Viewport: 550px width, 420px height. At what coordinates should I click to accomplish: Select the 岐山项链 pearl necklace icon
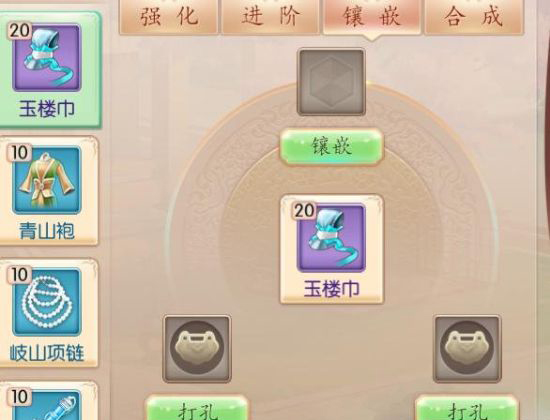click(x=47, y=302)
